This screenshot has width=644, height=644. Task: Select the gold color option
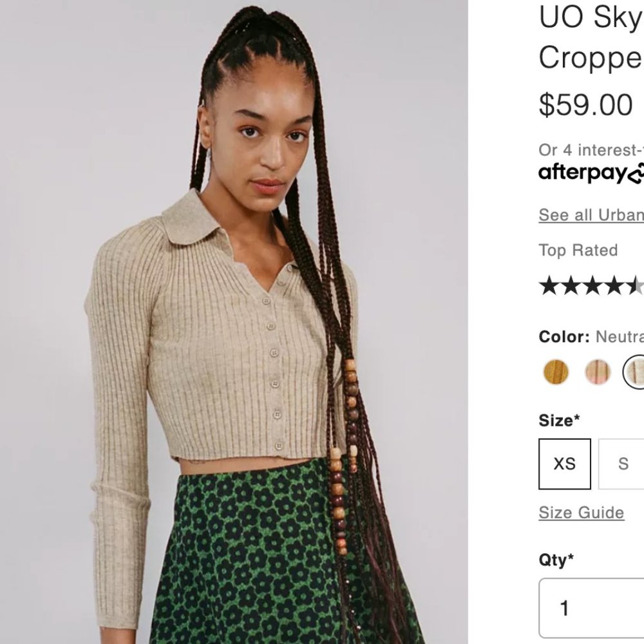pos(556,372)
